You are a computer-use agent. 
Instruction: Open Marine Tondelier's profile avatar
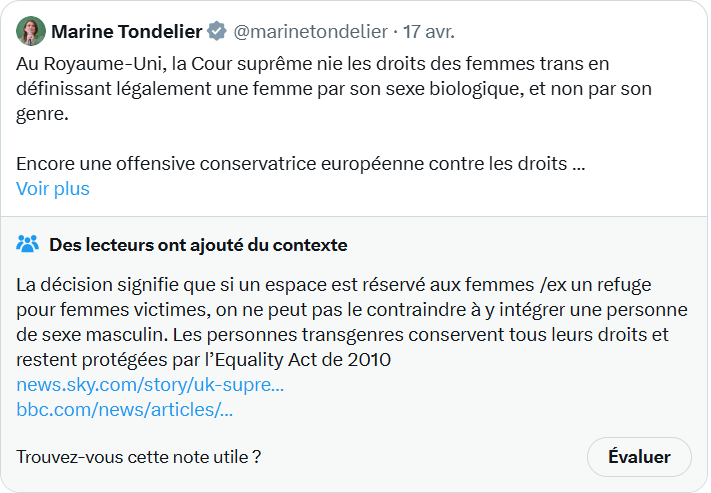coord(31,31)
